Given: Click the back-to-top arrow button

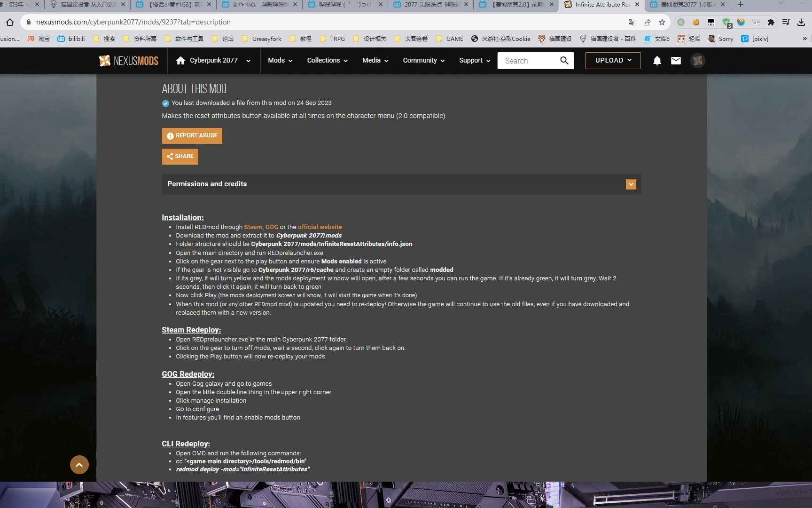Looking at the screenshot, I should pos(79,465).
